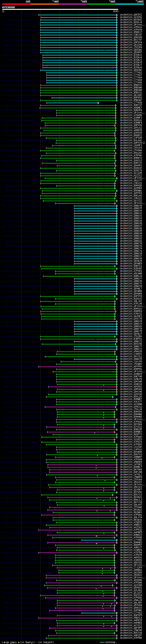
Task: Click hit label UniRef100_C7T4G8
Action: tap(131, 103)
